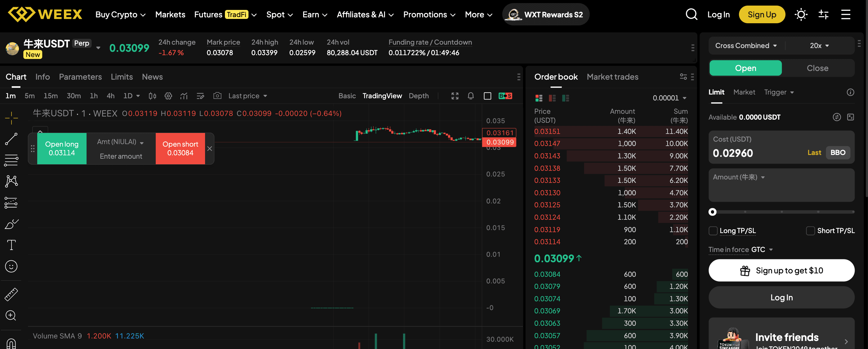Toggle buy/sell markers B S button
Viewport: 868px width, 349px height.
click(505, 96)
